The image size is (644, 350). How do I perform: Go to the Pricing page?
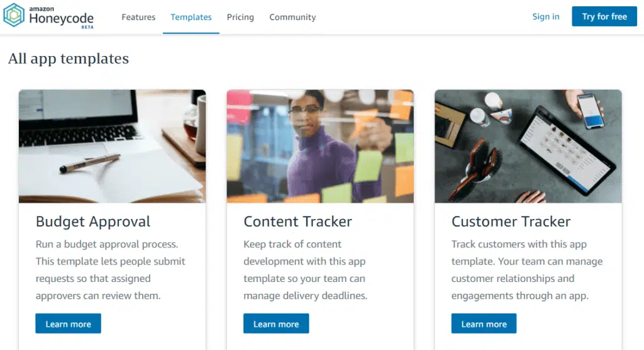tap(240, 17)
